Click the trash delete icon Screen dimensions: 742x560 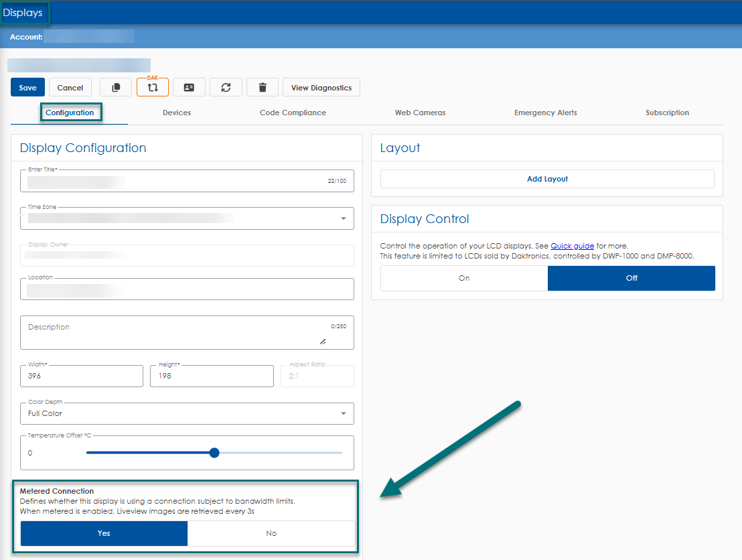pos(263,87)
